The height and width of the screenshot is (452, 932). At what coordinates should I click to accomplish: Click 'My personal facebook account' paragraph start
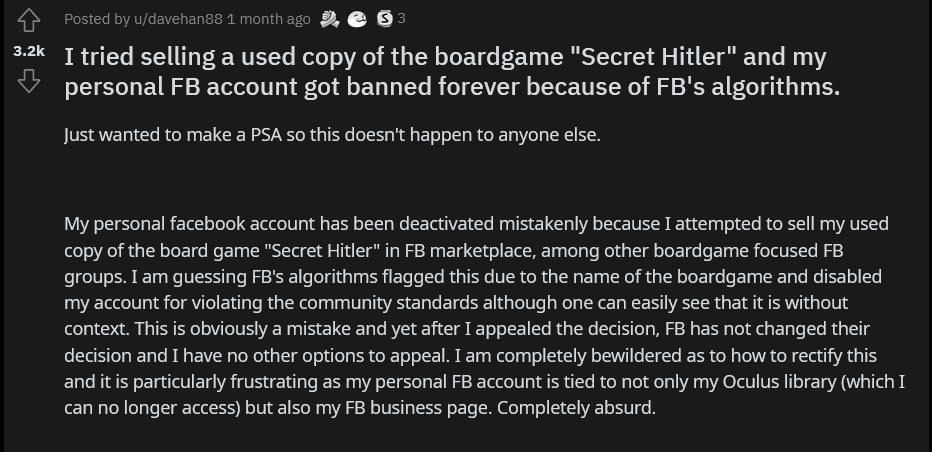tap(190, 224)
